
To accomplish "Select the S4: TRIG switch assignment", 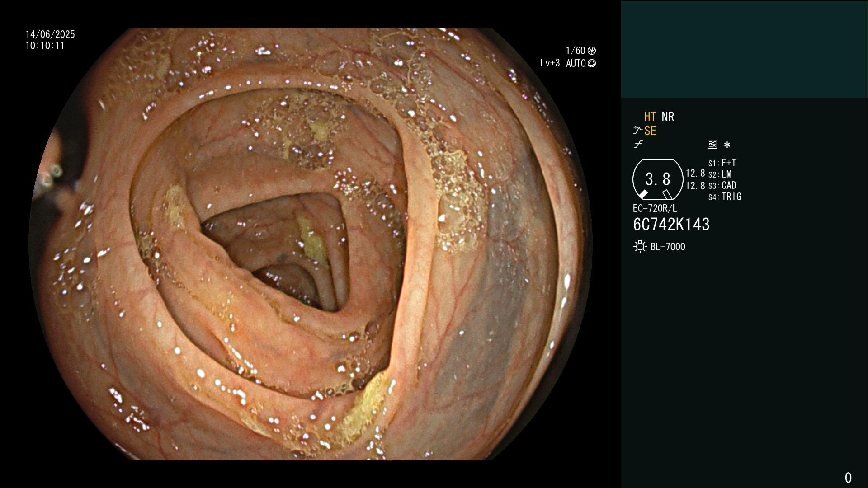I will (x=725, y=197).
